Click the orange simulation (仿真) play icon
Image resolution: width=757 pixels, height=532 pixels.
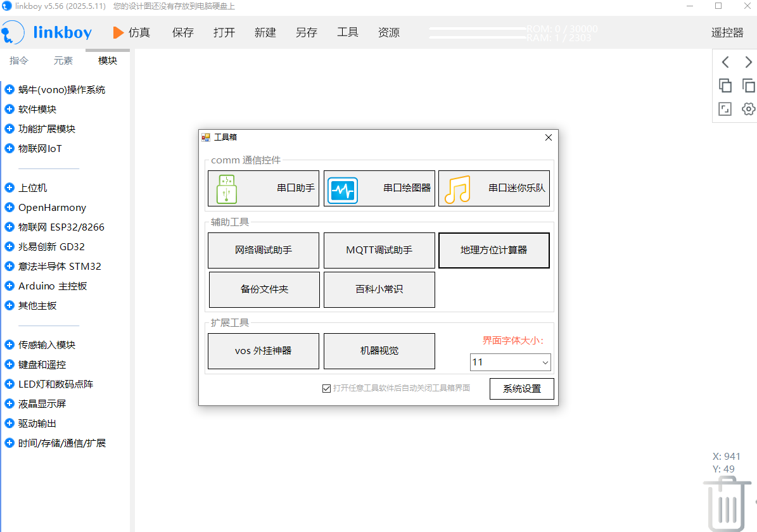click(x=118, y=32)
